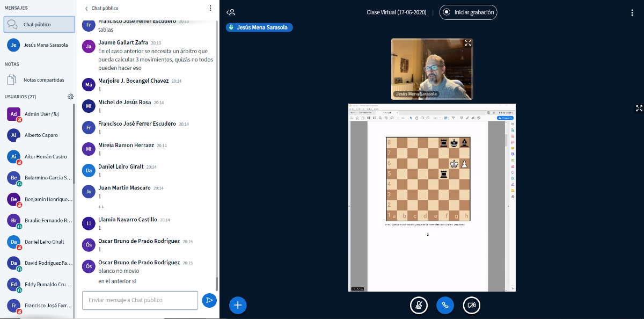This screenshot has height=319, width=644.
Task: Toggle the user list panel icon
Action: point(231,12)
